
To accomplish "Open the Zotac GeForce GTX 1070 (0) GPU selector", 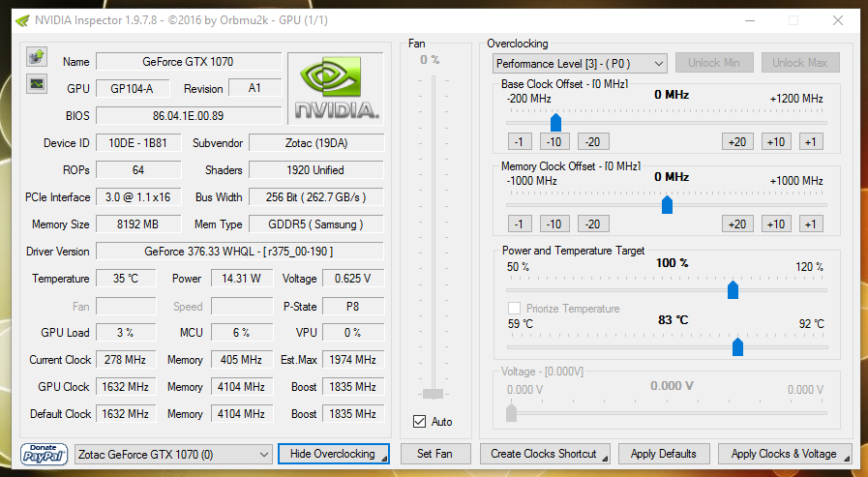I will point(173,455).
